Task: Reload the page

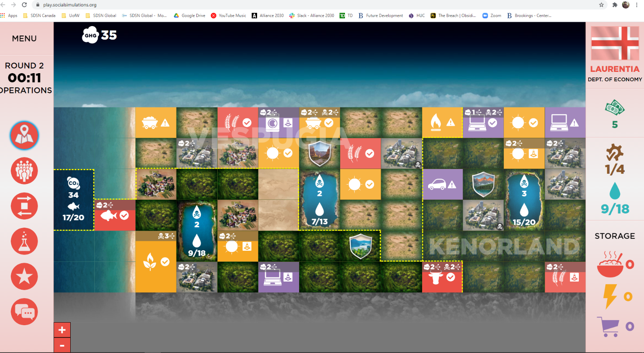Action: click(x=24, y=5)
